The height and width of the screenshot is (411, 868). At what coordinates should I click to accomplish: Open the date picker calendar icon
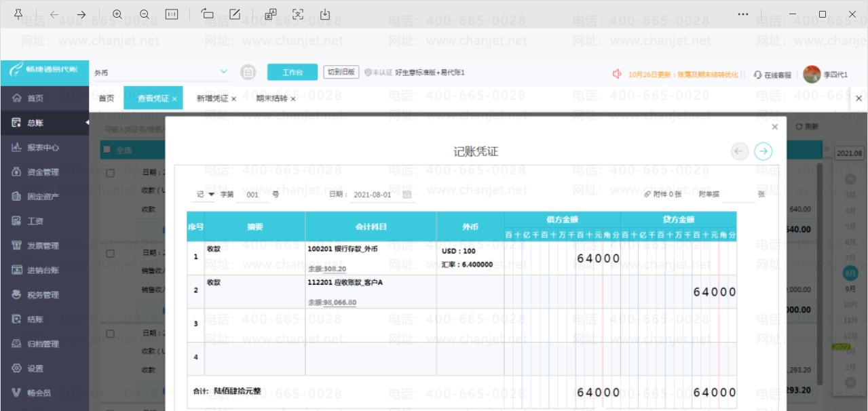coord(407,195)
